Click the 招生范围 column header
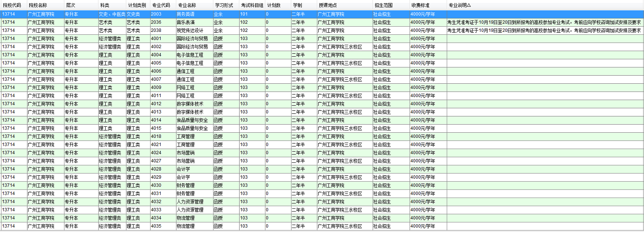This screenshot has width=644, height=232. [383, 6]
